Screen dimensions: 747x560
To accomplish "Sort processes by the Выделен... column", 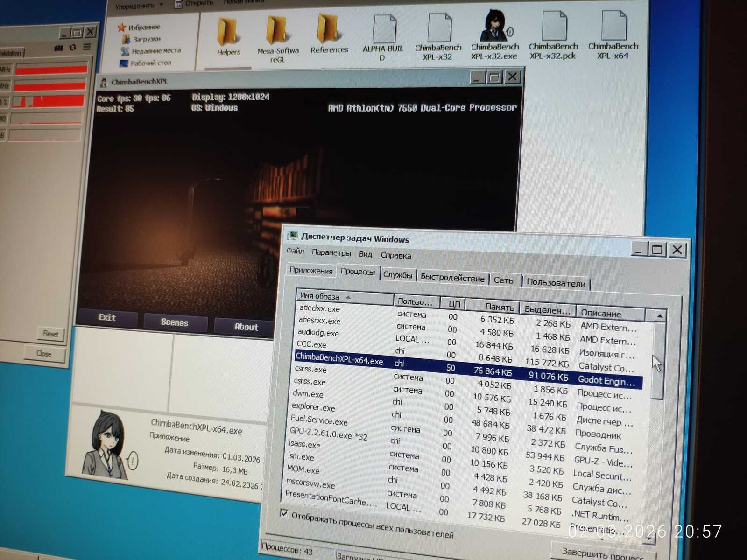I will [548, 309].
